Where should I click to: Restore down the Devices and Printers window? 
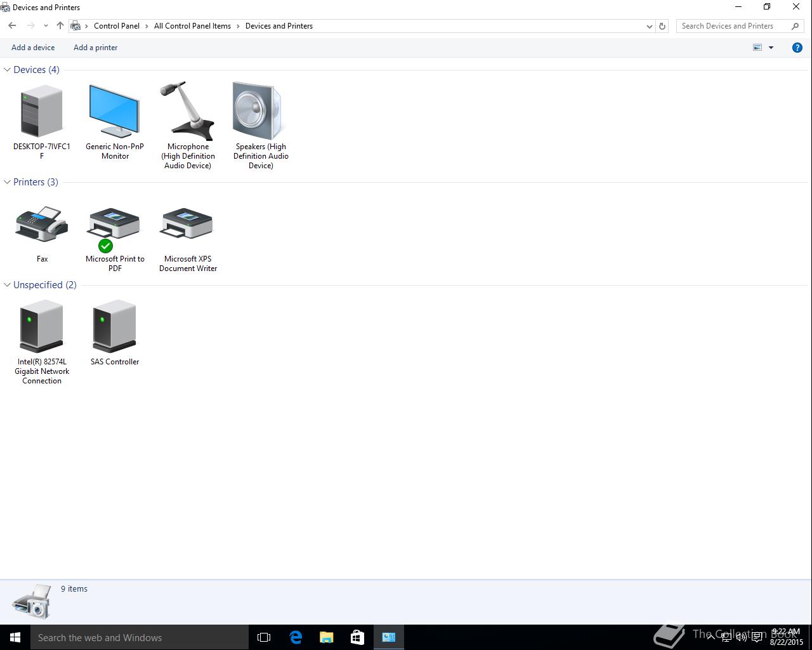pyautogui.click(x=767, y=7)
